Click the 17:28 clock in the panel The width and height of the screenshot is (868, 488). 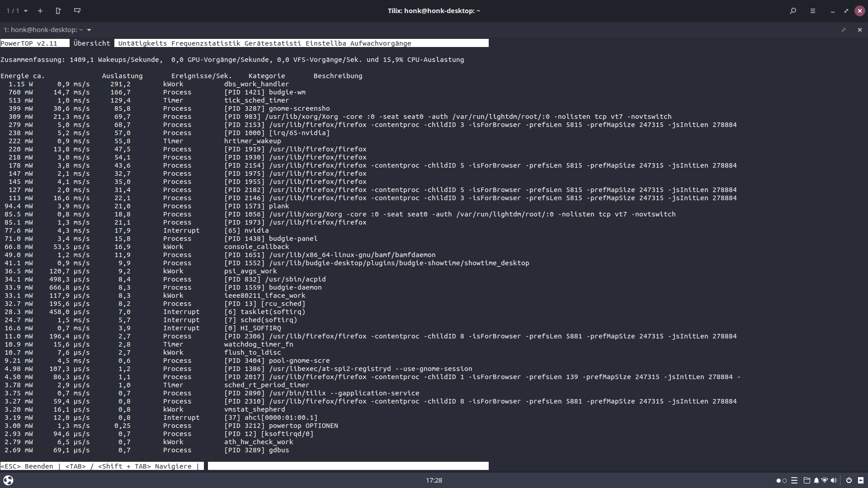(x=434, y=480)
